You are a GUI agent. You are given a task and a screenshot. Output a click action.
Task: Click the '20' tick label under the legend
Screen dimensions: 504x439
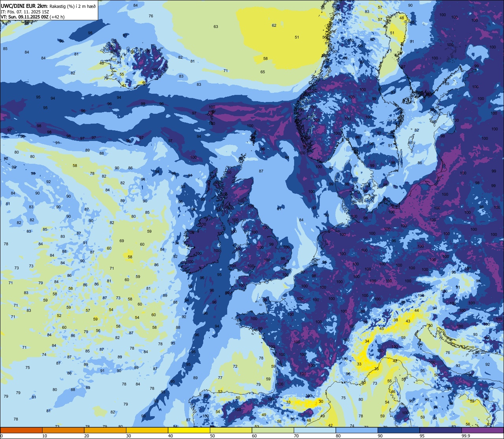[87, 435]
